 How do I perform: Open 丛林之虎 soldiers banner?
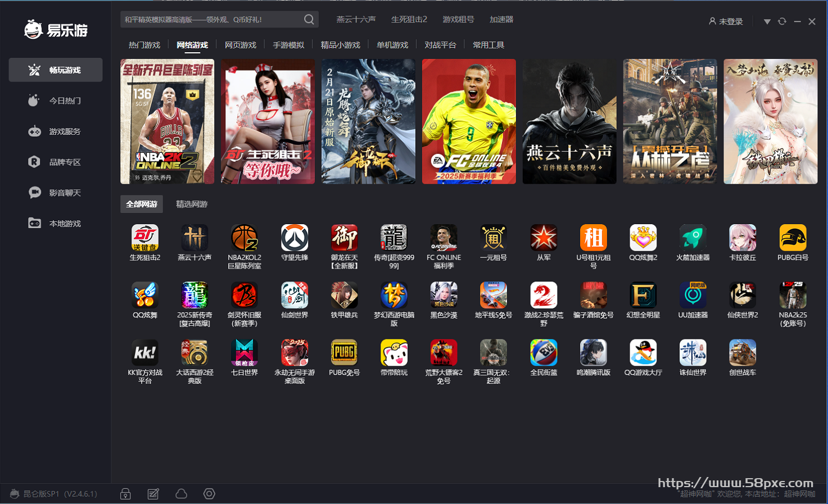[x=670, y=121]
